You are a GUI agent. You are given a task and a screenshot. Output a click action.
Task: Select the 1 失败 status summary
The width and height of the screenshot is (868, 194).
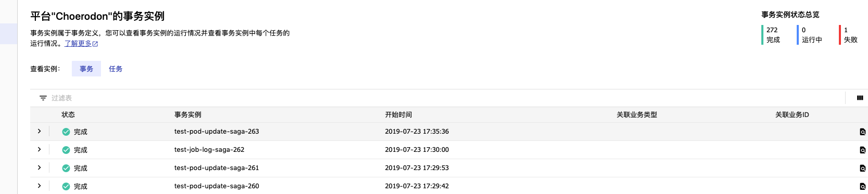pos(850,35)
